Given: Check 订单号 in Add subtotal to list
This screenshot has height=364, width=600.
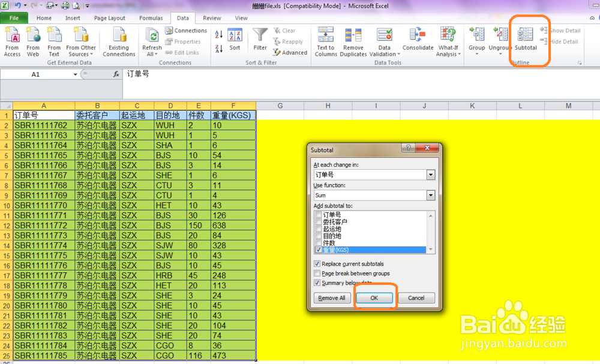Looking at the screenshot, I should tap(319, 215).
